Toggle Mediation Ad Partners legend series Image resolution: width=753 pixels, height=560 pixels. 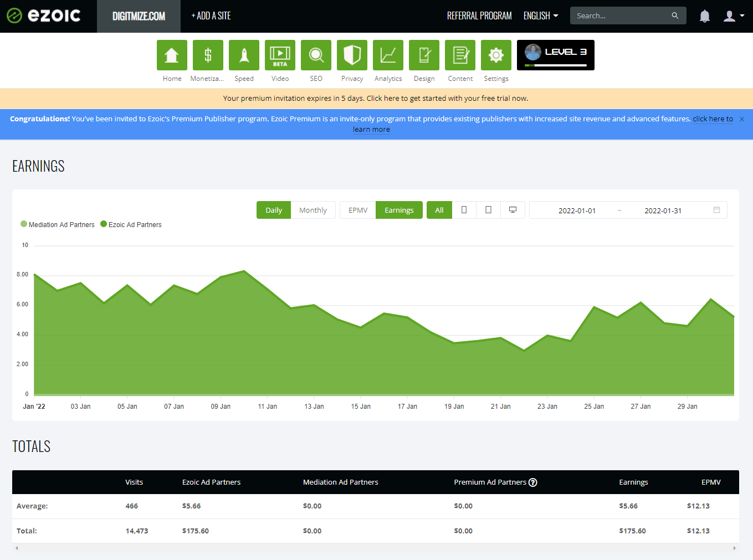click(58, 224)
